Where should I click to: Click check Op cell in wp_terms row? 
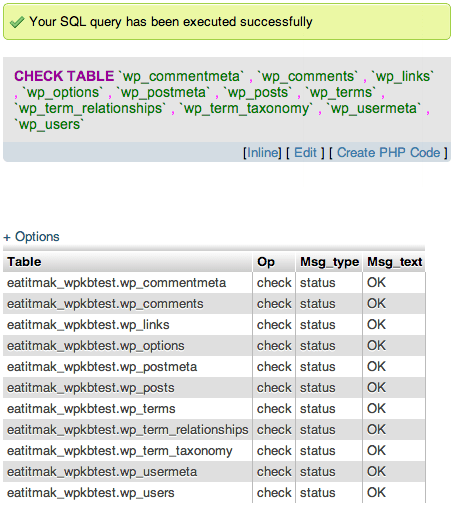tap(274, 409)
